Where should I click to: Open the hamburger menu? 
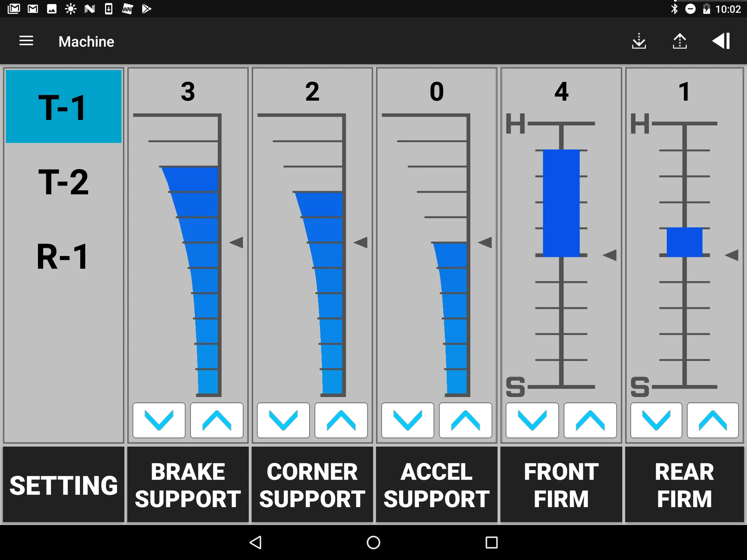[x=27, y=42]
